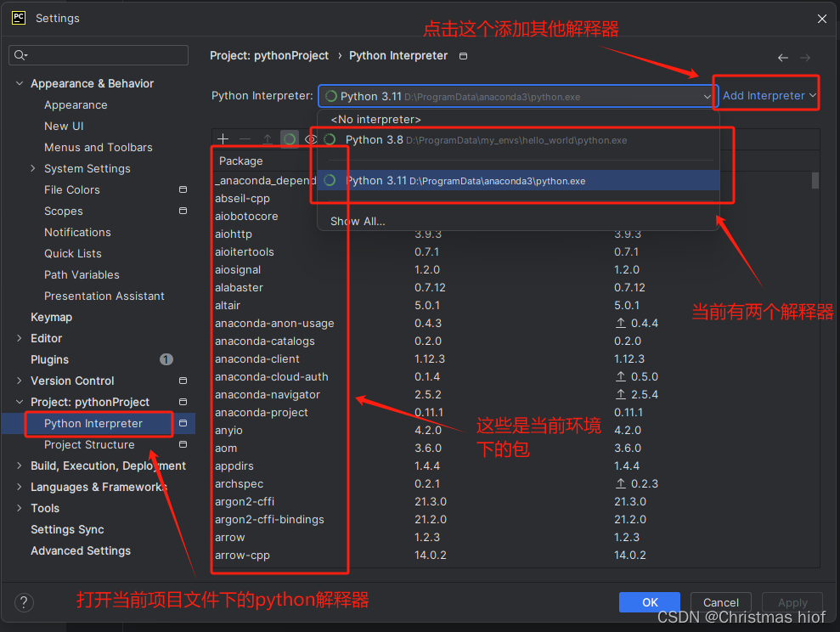840x632 pixels.
Task: Close the Settings dialog
Action: (x=822, y=19)
